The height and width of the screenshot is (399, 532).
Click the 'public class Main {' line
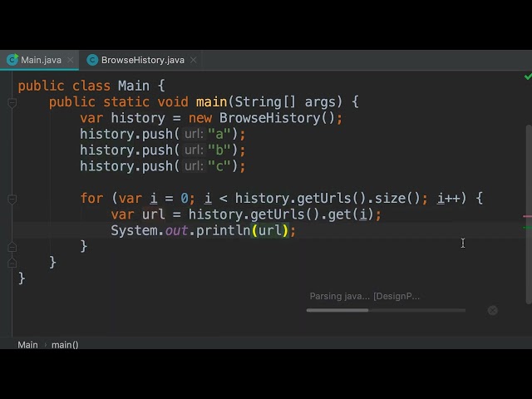point(91,86)
